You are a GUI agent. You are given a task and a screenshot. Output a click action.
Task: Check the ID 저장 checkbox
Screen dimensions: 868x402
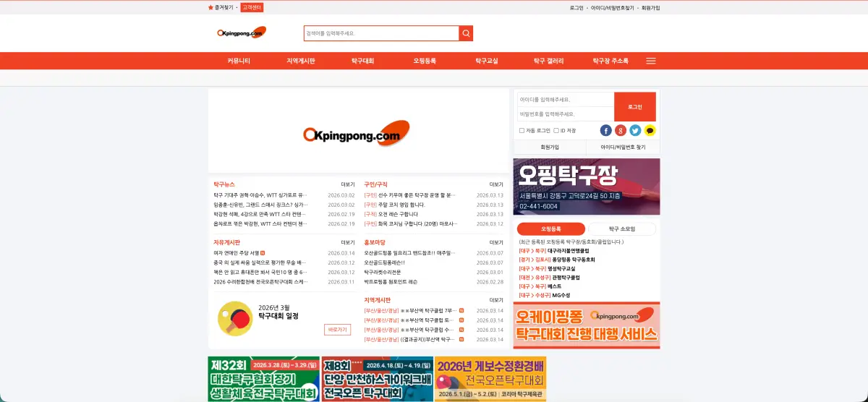(x=556, y=131)
